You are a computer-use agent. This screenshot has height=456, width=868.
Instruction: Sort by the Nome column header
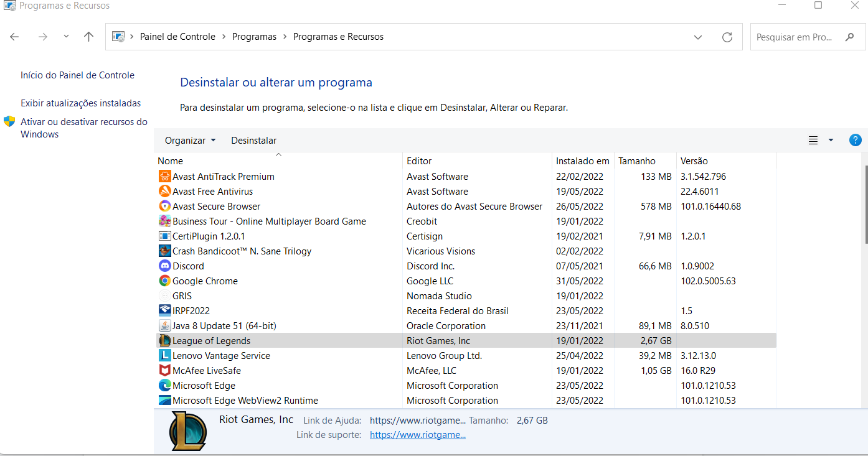pos(278,161)
